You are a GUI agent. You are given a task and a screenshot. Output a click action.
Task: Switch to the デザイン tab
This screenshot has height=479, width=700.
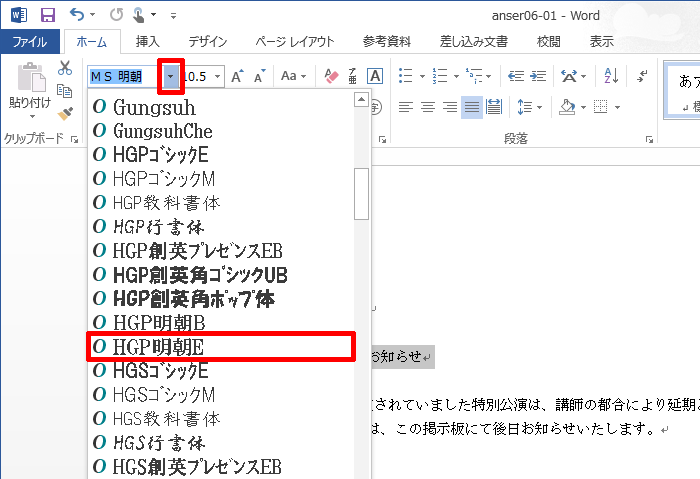click(x=208, y=42)
